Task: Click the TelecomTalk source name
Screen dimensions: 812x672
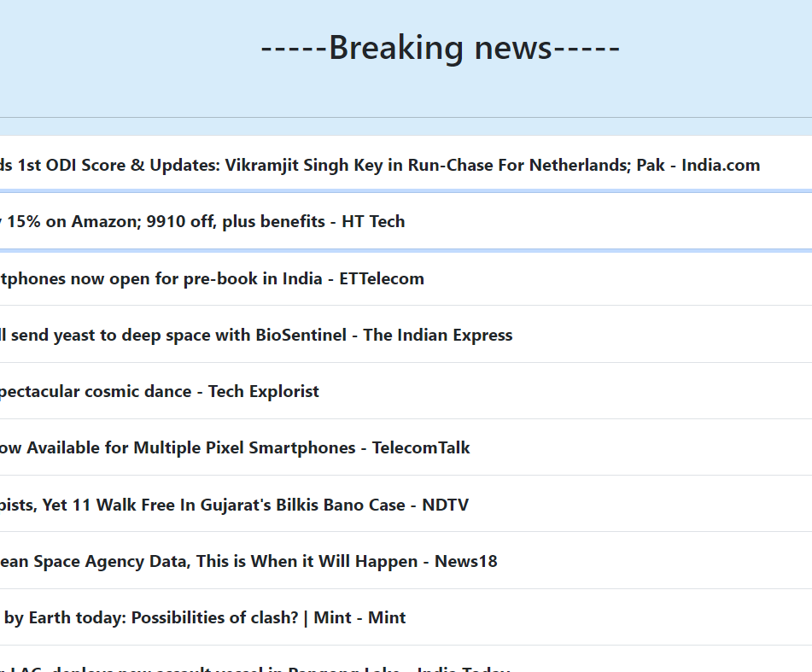Action: point(421,447)
